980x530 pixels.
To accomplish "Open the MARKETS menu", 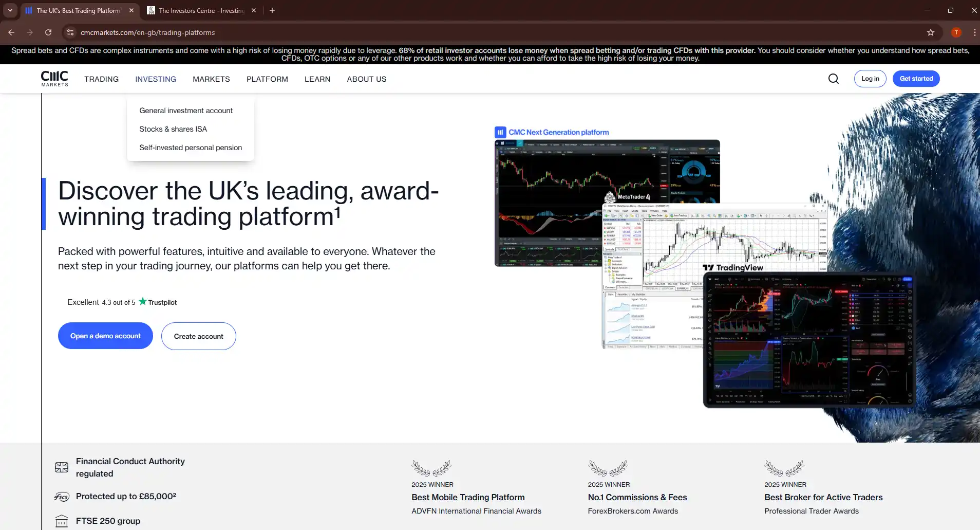I will point(211,79).
